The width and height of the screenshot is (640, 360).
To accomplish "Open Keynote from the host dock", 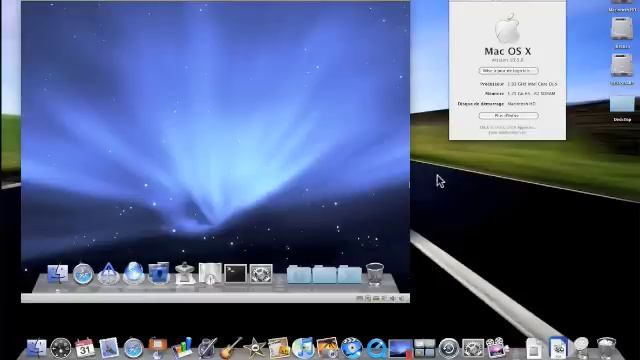I will point(158,348).
